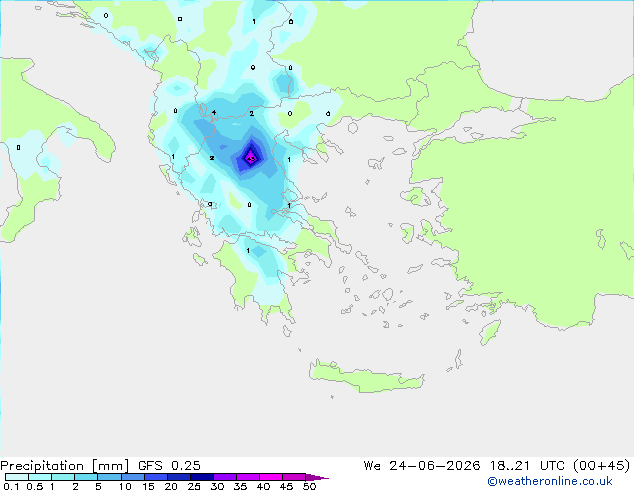This screenshot has width=634, height=490.
Task: Open the weatheronline.co.uk copyright link
Action: [550, 481]
